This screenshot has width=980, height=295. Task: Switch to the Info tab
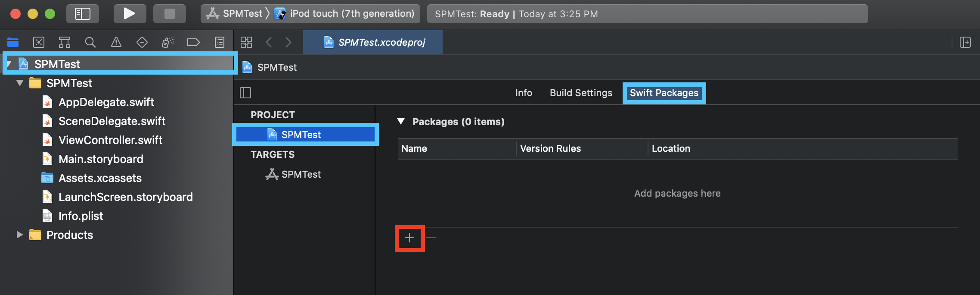pos(524,93)
